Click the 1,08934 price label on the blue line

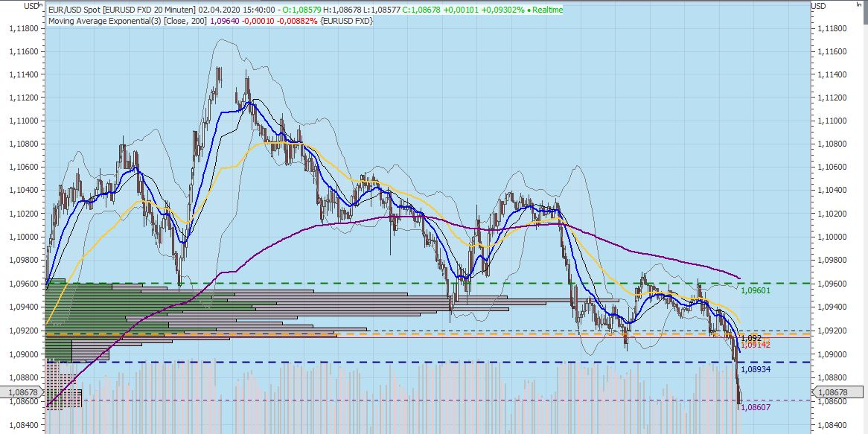[x=756, y=368]
